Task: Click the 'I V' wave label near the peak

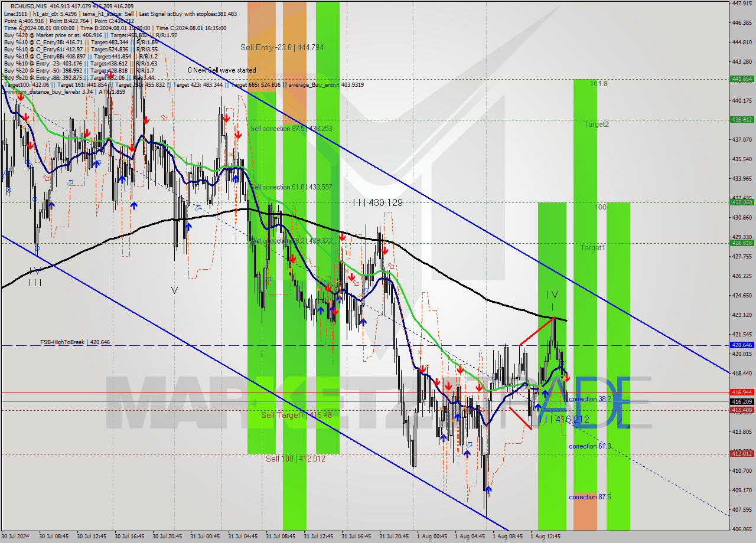Action: [552, 294]
